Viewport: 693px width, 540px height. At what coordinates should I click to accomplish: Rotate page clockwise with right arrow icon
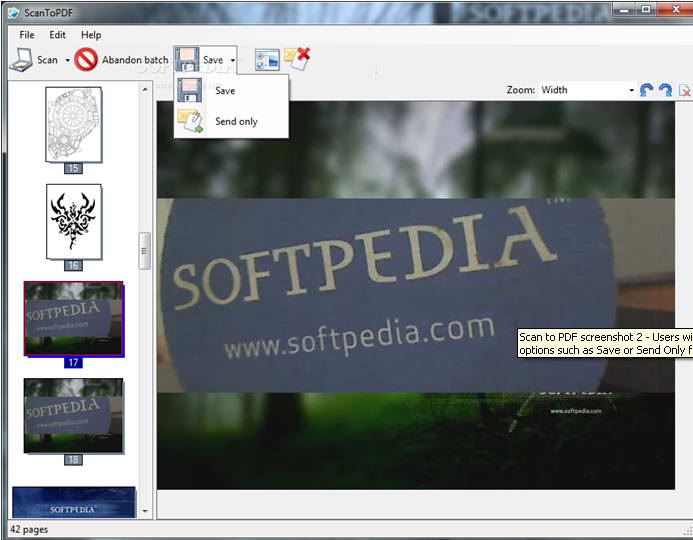[665, 90]
